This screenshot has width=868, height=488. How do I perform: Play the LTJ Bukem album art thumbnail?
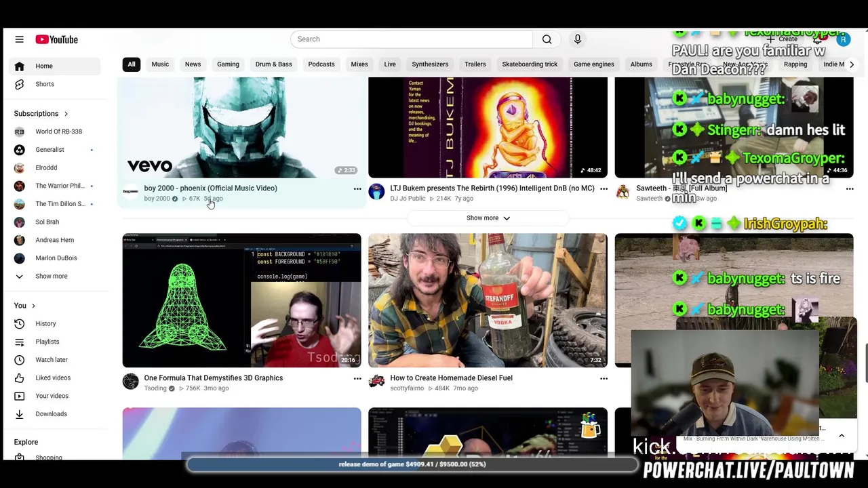[x=488, y=127]
